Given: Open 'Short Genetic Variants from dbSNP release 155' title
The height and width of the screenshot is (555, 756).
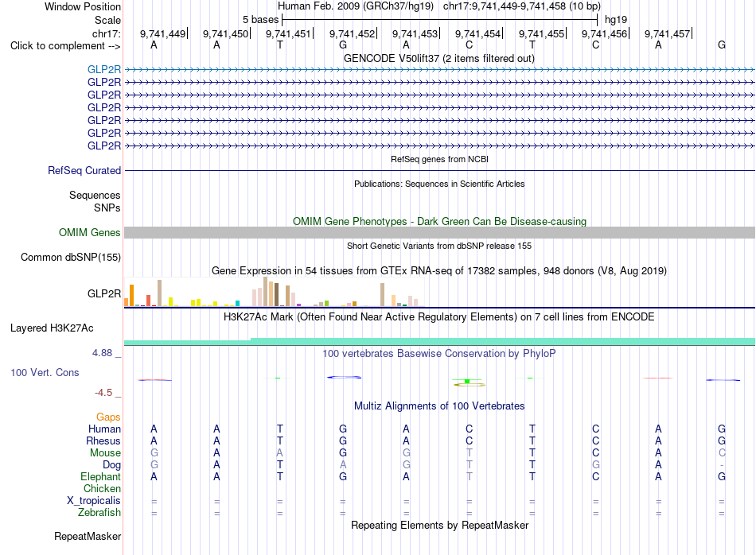Looking at the screenshot, I should 439,246.
